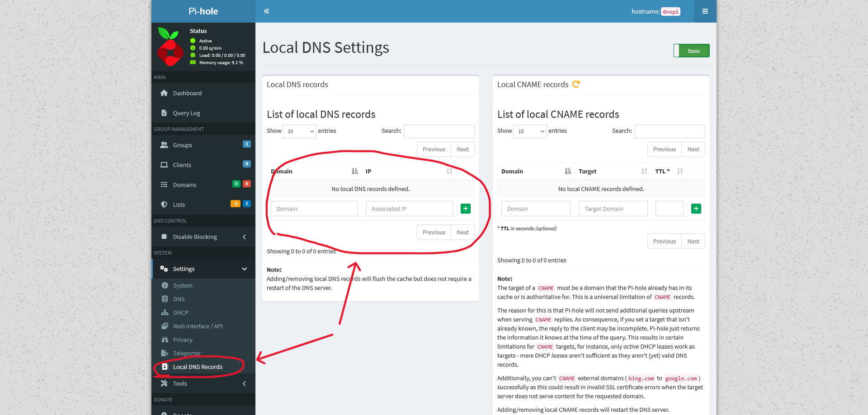Click the Web interface / API icon
This screenshot has height=415, width=868.
click(x=165, y=326)
